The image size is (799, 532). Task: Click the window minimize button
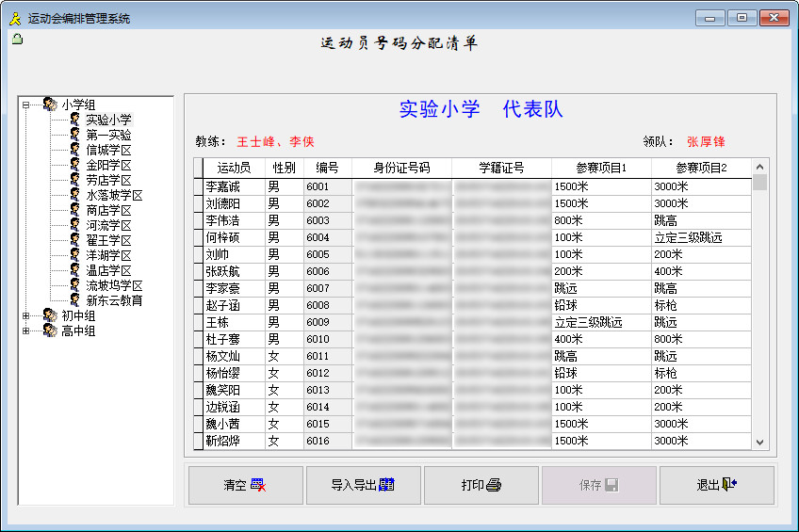coord(709,18)
